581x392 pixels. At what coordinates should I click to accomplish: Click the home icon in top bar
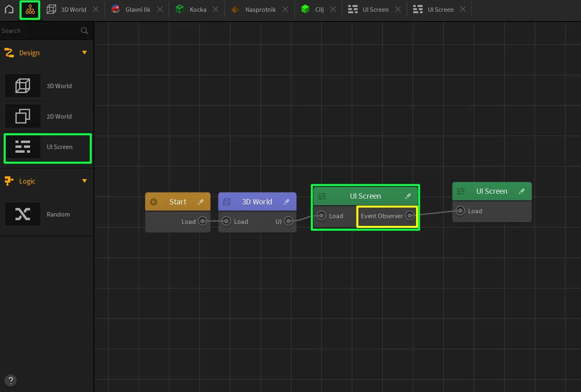(9, 9)
